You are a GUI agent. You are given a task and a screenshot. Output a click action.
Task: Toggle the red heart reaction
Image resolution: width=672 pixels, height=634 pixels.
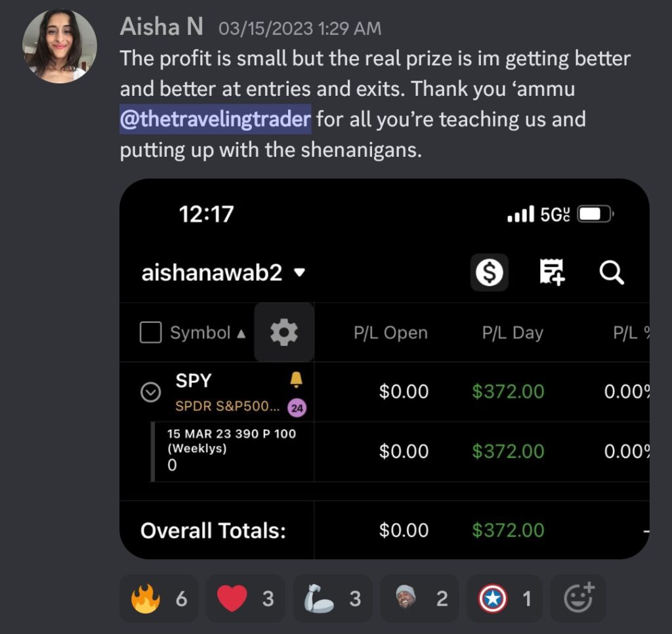[x=245, y=599]
